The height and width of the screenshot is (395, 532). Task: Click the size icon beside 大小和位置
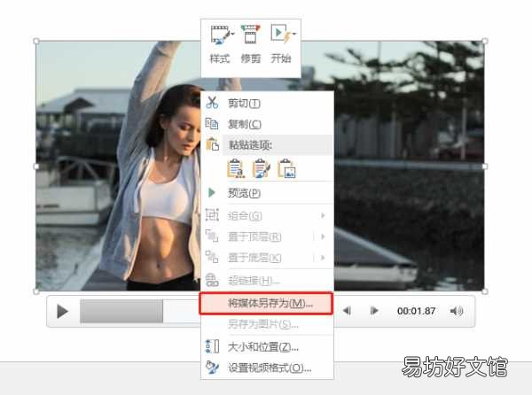pyautogui.click(x=213, y=346)
